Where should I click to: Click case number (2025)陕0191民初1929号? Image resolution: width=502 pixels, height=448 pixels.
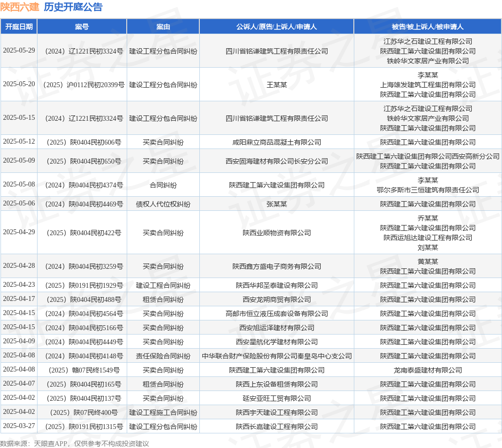[83, 285]
